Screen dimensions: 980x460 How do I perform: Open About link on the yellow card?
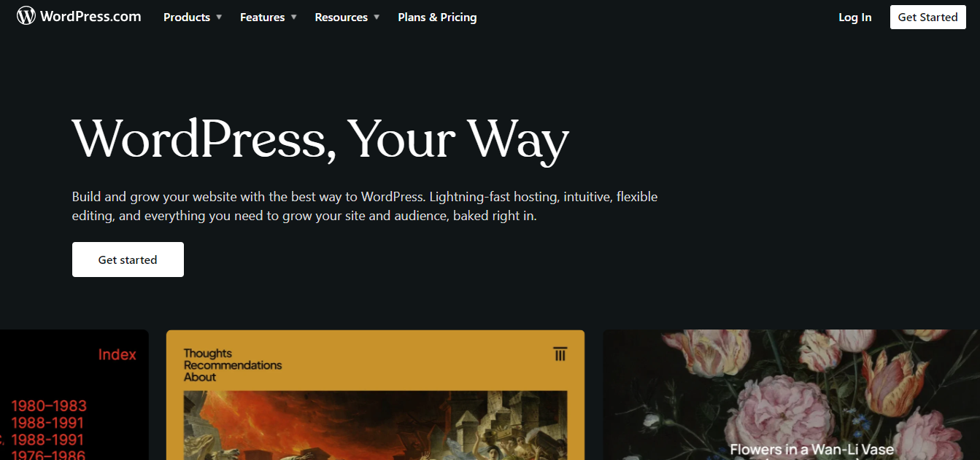click(200, 377)
